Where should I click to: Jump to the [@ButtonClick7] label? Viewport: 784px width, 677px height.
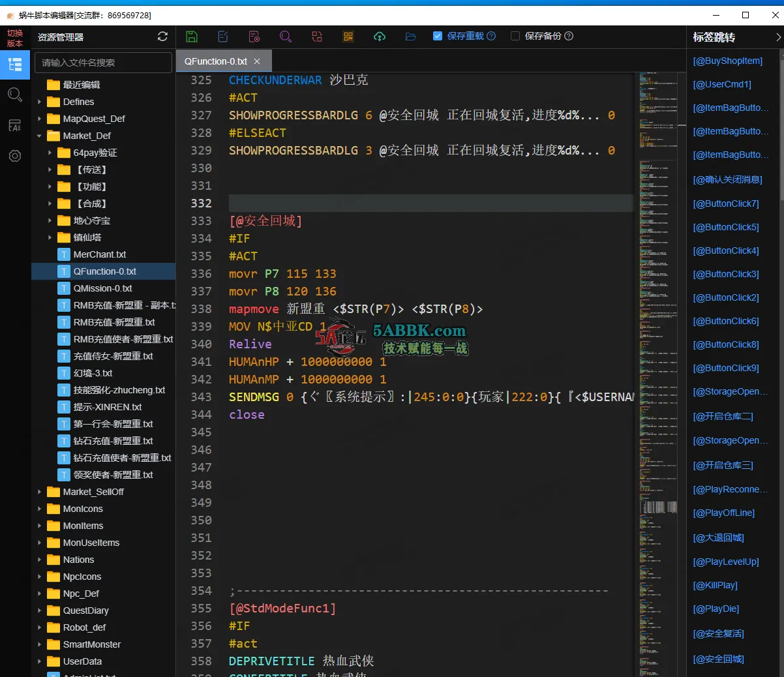click(x=726, y=203)
